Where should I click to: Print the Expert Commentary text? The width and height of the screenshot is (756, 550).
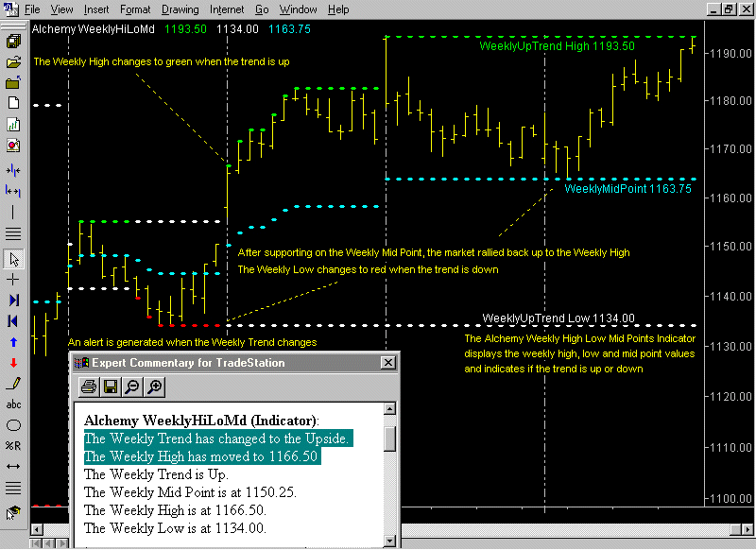pos(89,387)
